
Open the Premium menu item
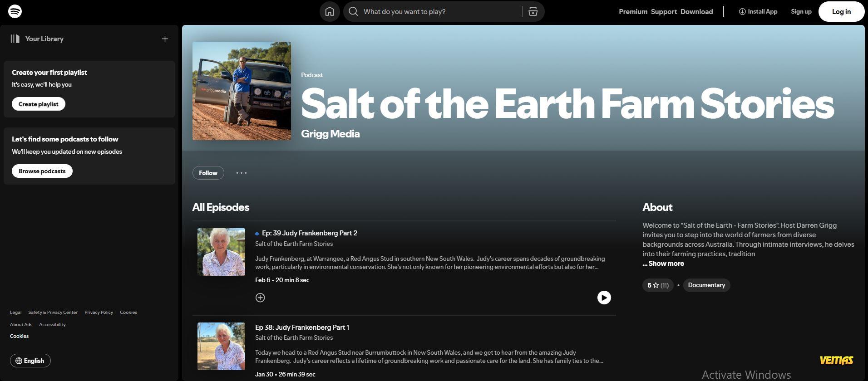point(633,12)
